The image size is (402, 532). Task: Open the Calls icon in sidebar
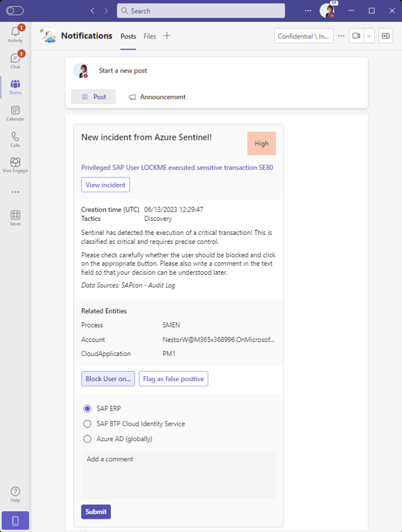point(16,139)
